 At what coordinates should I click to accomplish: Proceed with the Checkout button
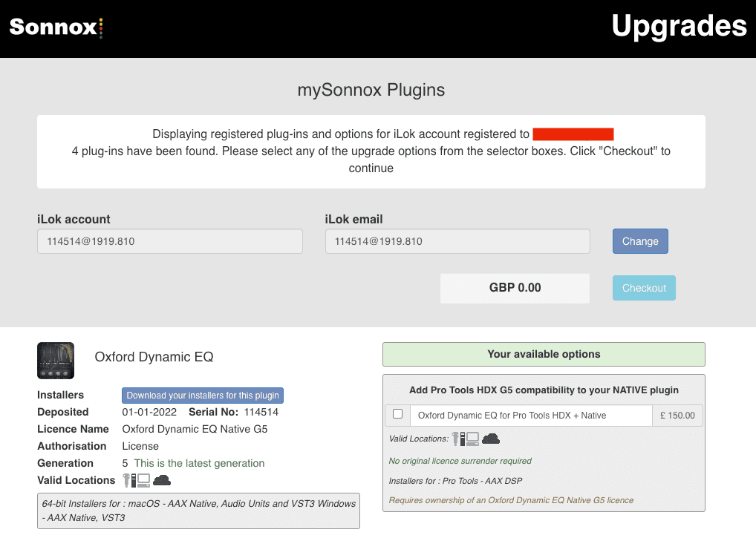644,288
